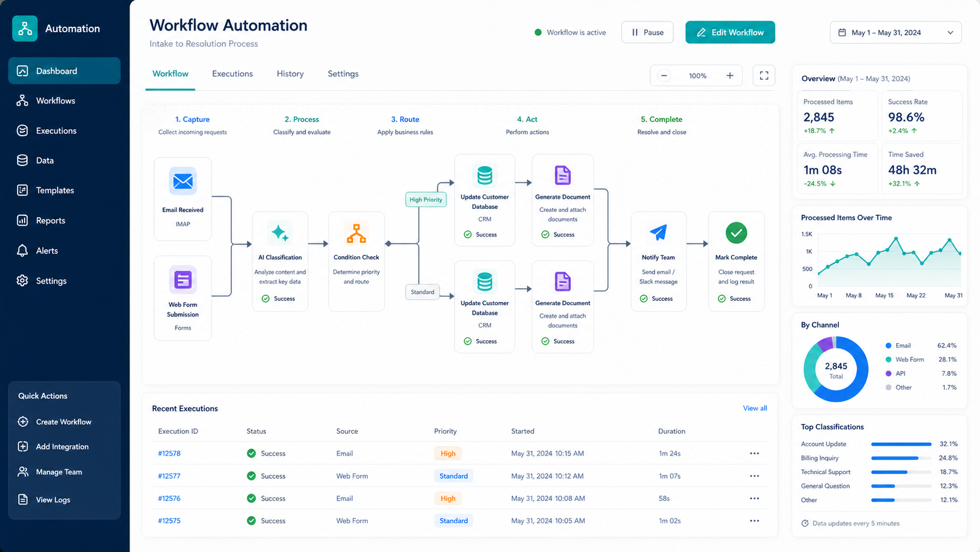Image resolution: width=980 pixels, height=552 pixels.
Task: Click View all recent executions link
Action: (755, 408)
